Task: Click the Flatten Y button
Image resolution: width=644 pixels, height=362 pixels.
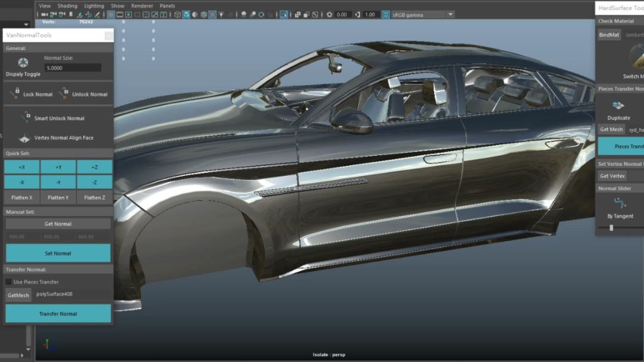Action: (x=58, y=197)
